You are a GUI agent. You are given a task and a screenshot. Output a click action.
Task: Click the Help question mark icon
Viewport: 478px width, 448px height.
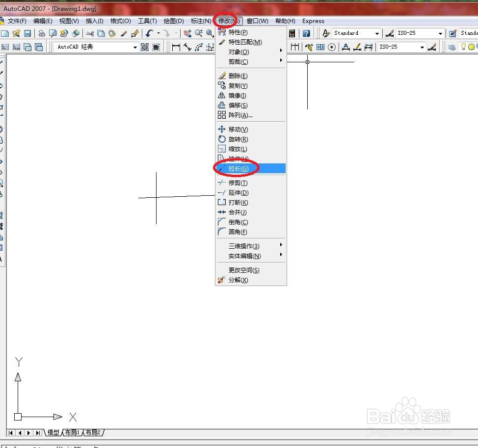[306, 33]
